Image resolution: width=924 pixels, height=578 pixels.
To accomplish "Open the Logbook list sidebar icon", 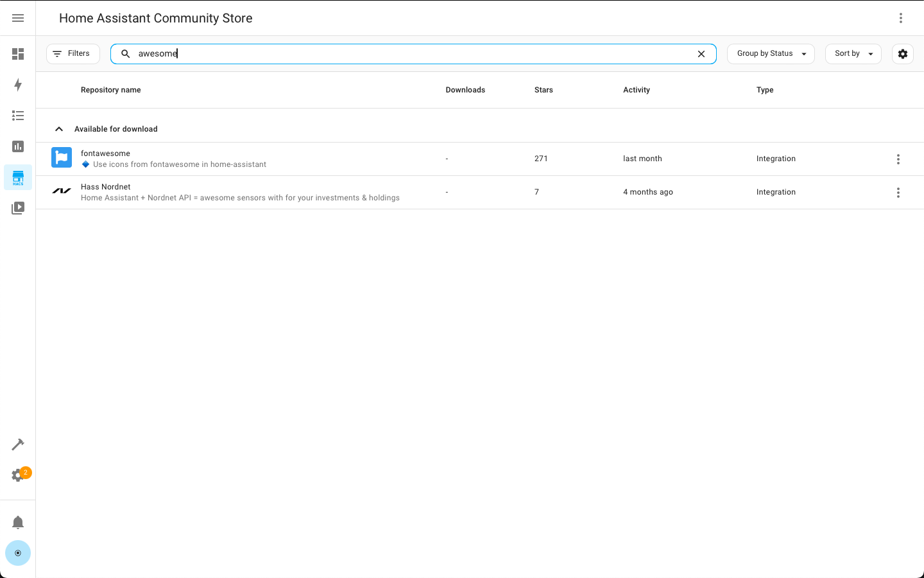I will (18, 116).
